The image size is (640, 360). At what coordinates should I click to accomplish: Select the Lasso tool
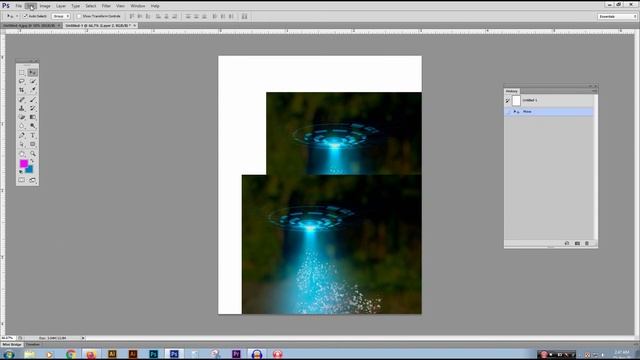click(x=22, y=81)
